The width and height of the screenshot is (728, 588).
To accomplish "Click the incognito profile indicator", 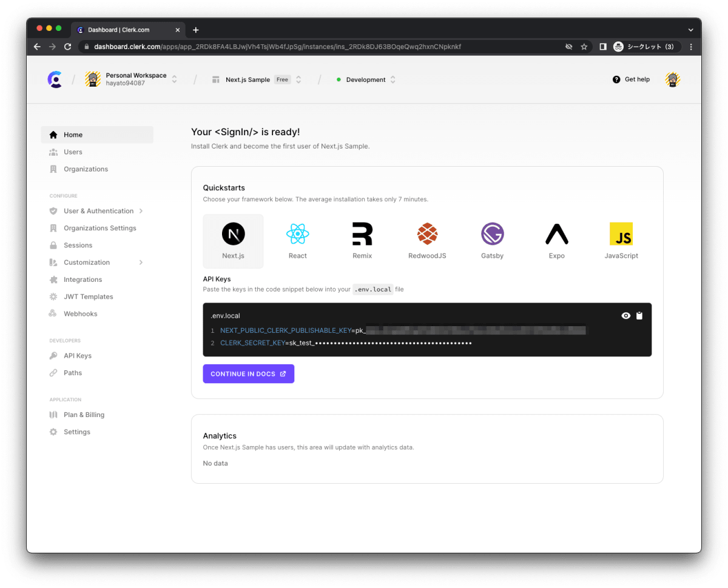I will point(647,47).
